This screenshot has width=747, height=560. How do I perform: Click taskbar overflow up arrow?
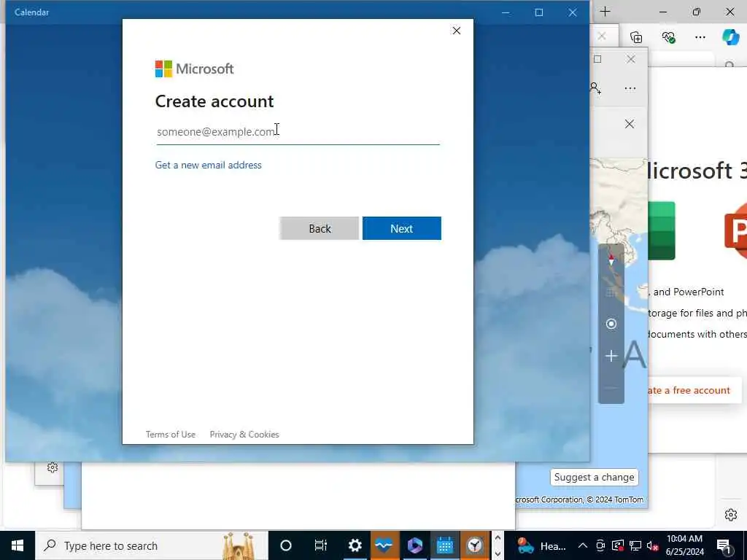(x=498, y=538)
